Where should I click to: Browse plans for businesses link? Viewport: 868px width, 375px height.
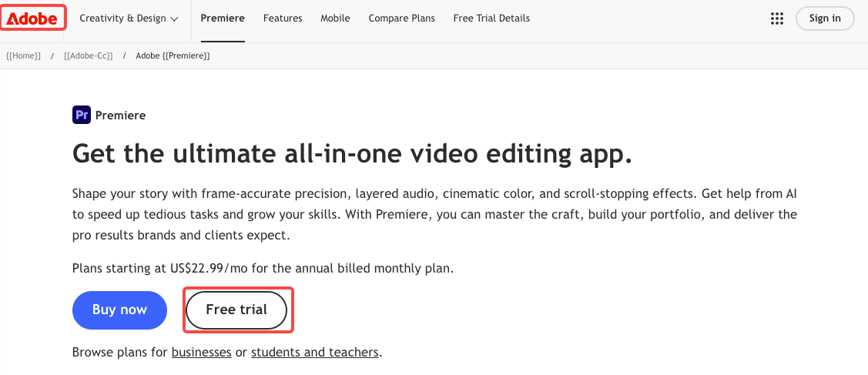pyautogui.click(x=202, y=353)
